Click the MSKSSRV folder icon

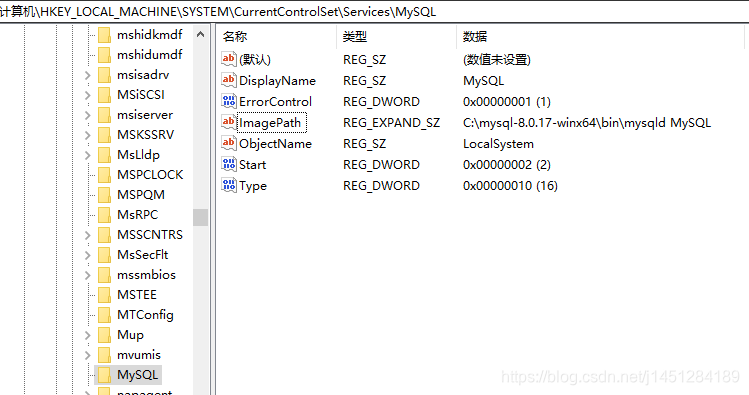click(104, 135)
